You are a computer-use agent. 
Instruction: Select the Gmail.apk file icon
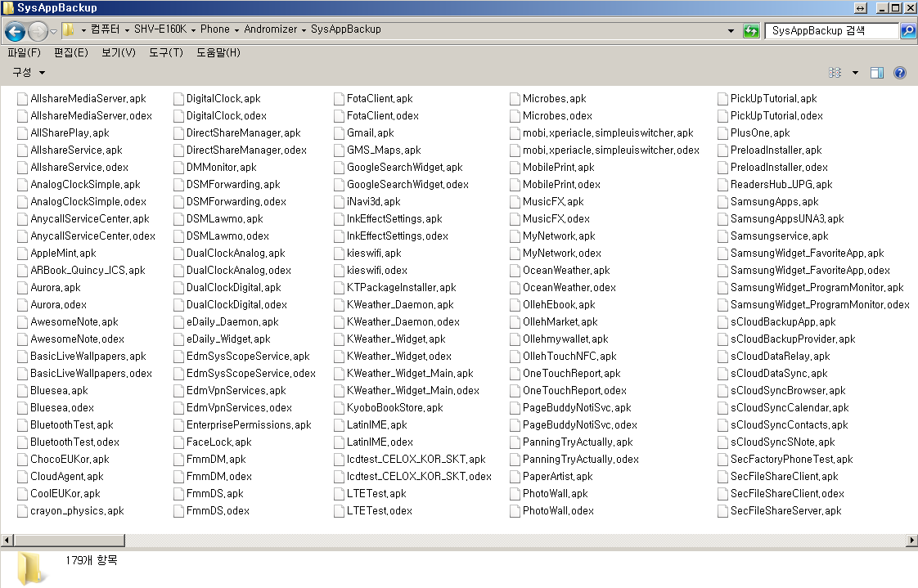[x=340, y=133]
